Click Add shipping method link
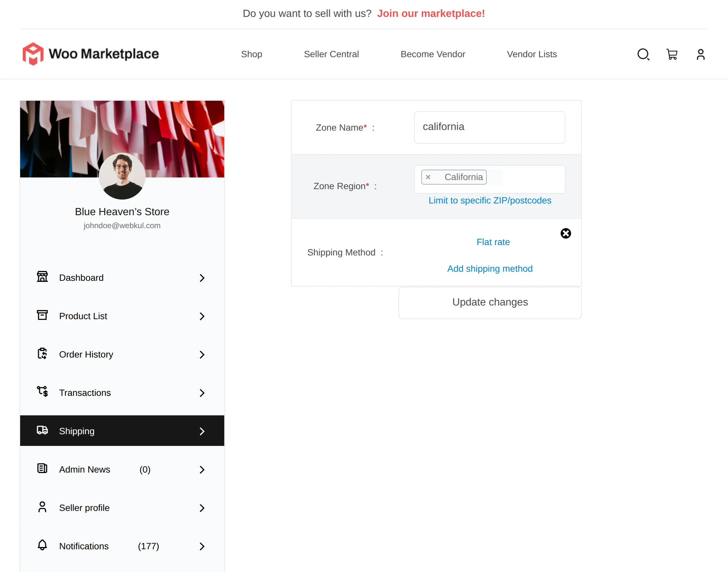The image size is (728, 572). tap(489, 268)
